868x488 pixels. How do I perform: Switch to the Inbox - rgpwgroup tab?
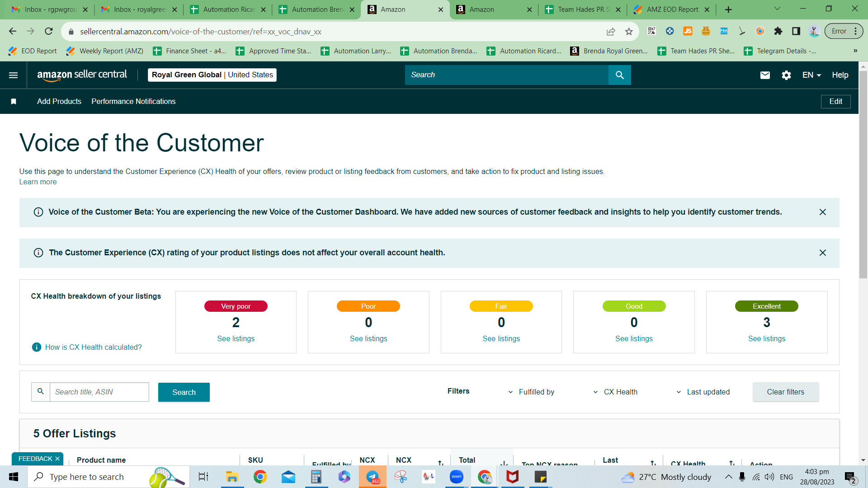(50, 9)
